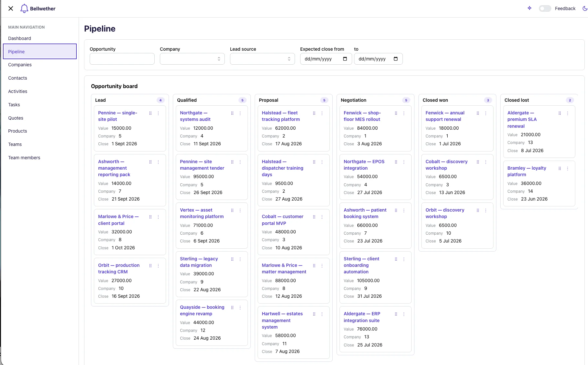Close the sidebar with the X icon

tap(11, 8)
